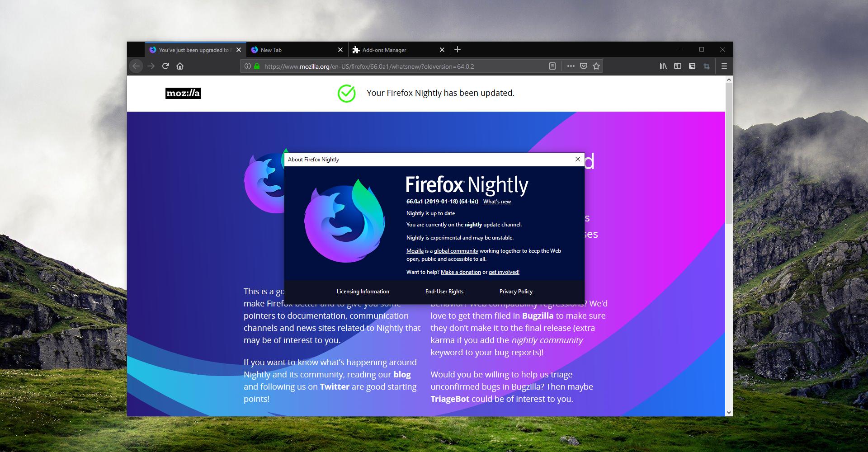Screen dimensions: 868x452
Task: Click the green padlock icon
Action: point(256,66)
